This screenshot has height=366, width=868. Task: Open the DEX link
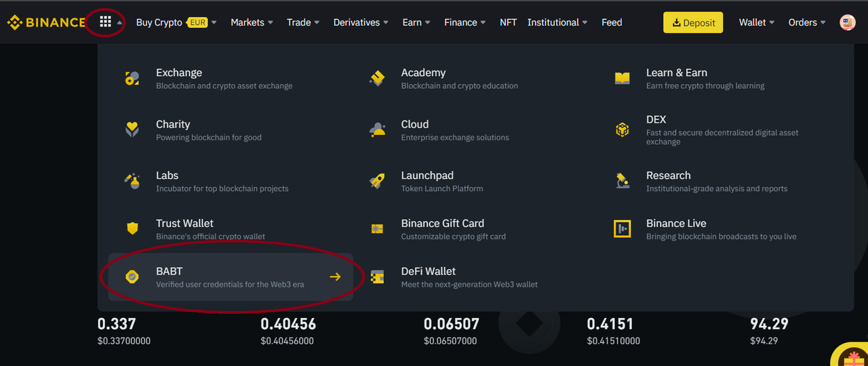(x=656, y=119)
